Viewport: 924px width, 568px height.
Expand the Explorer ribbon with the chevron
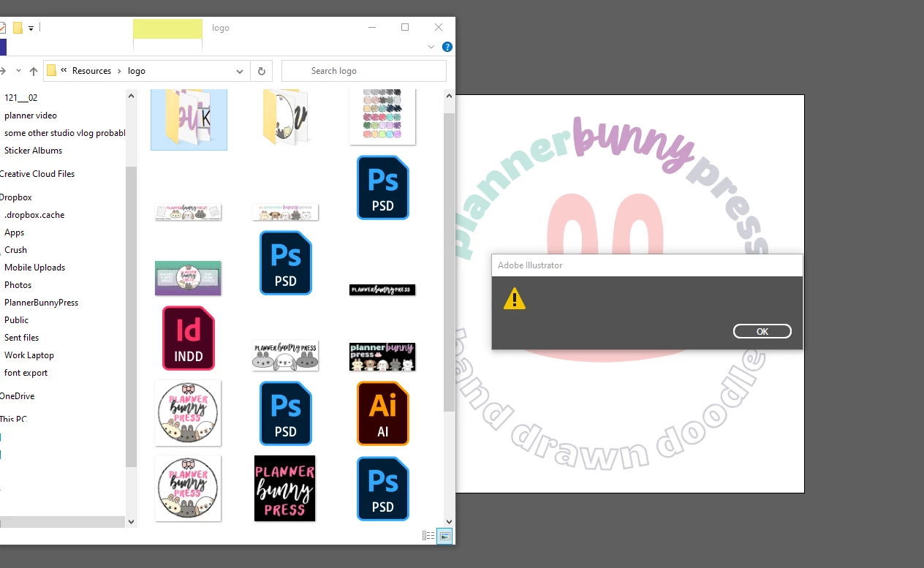[x=431, y=47]
